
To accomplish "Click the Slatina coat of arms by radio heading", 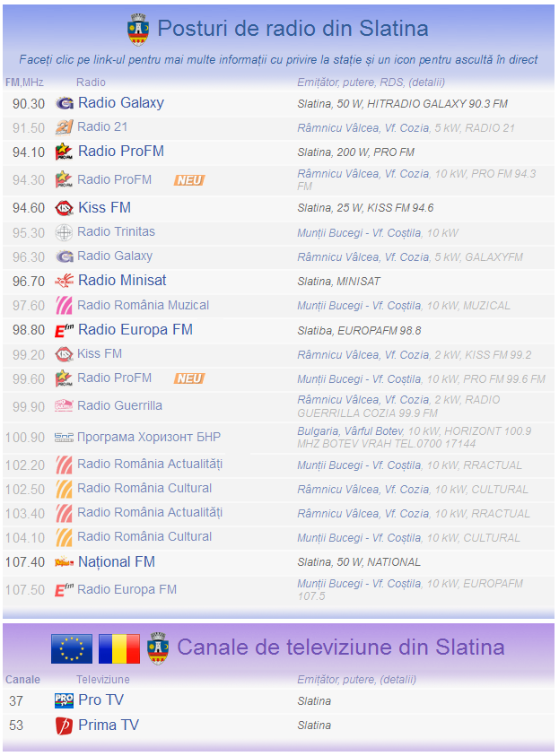I will [x=138, y=30].
